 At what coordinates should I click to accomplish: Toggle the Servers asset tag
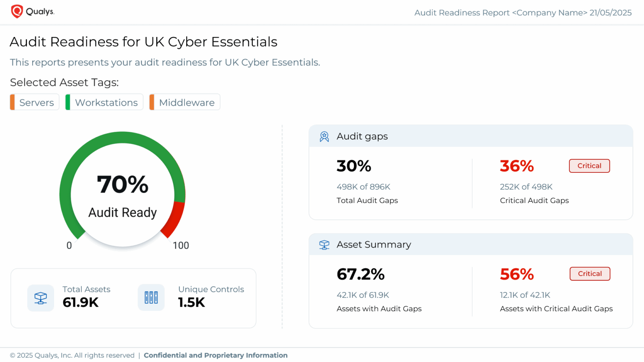click(34, 102)
